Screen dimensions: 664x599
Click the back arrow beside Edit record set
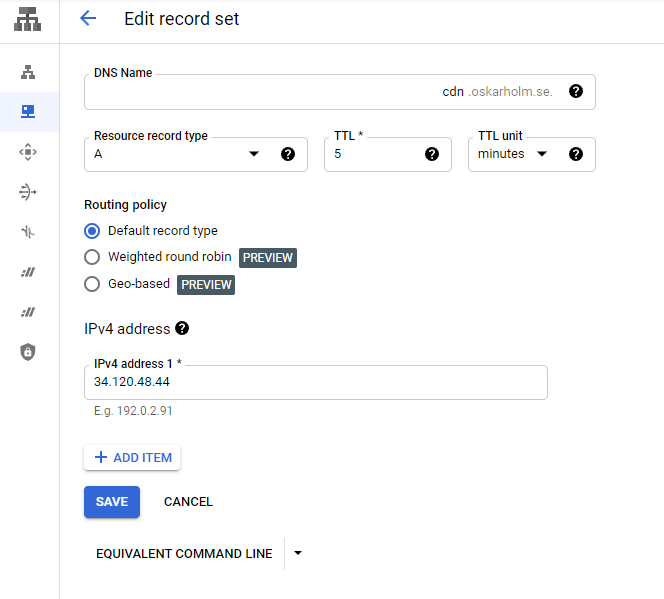[88, 18]
